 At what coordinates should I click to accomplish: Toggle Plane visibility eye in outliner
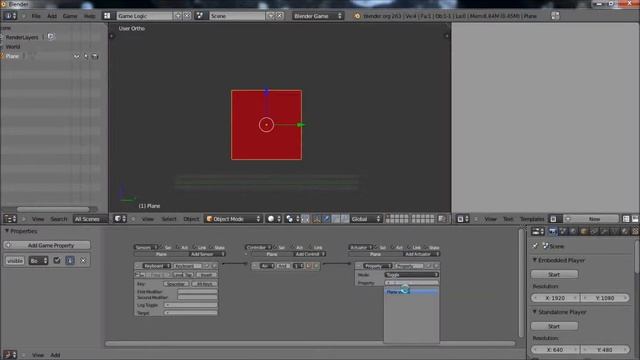pyautogui.click(x=76, y=56)
